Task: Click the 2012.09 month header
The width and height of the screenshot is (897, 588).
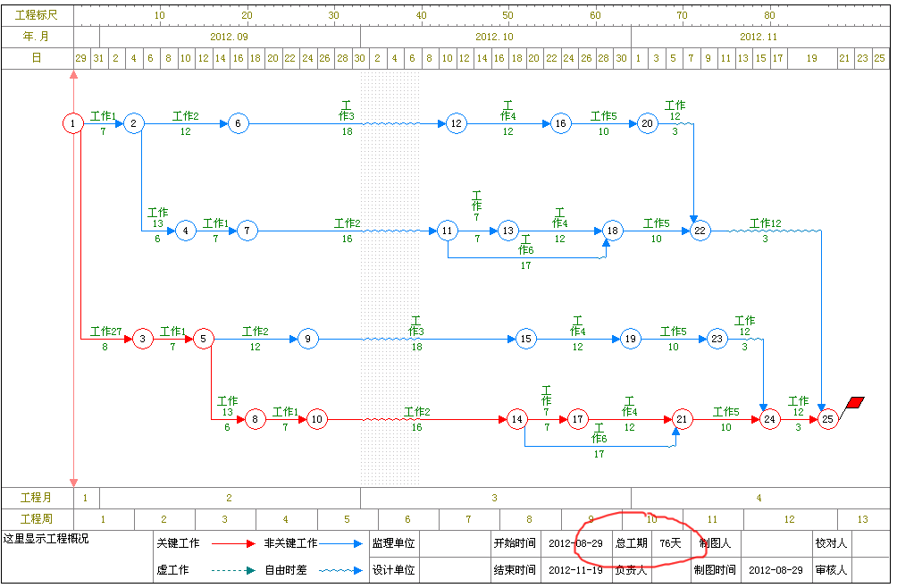Action: tap(229, 37)
